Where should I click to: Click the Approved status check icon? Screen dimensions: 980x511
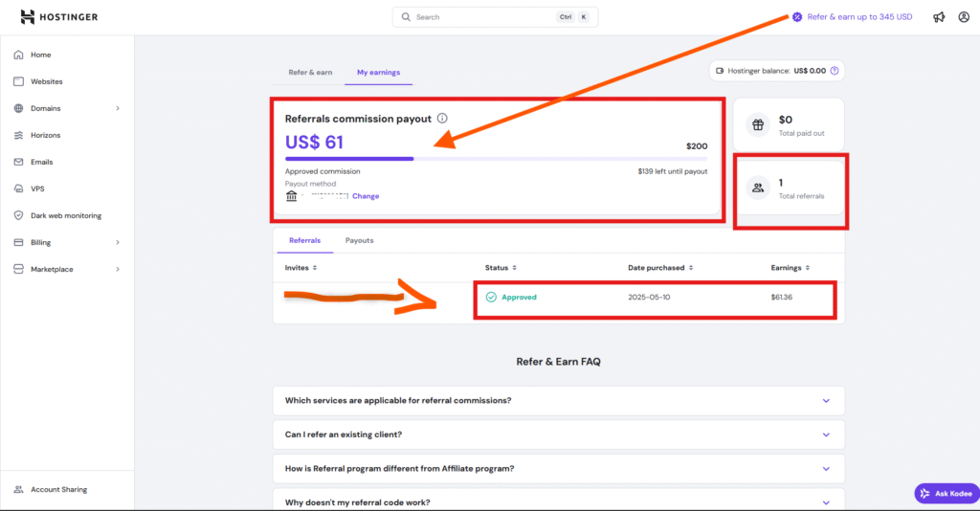[491, 298]
